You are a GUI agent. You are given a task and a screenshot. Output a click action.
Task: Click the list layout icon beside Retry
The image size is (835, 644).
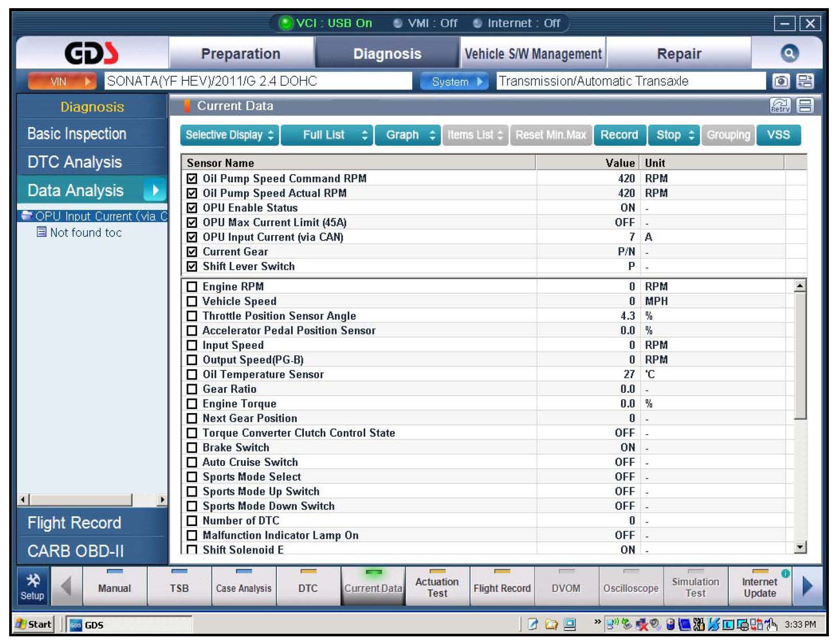[x=805, y=106]
